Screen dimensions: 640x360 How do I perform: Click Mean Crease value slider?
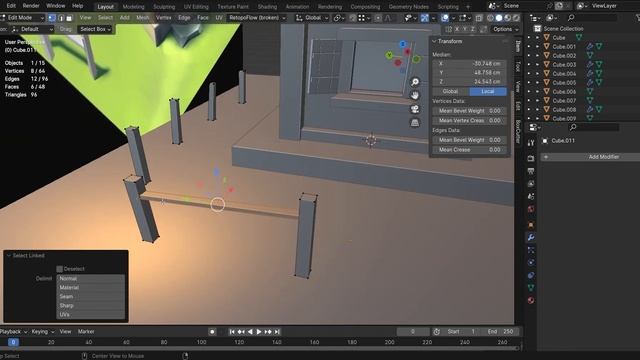click(x=469, y=150)
